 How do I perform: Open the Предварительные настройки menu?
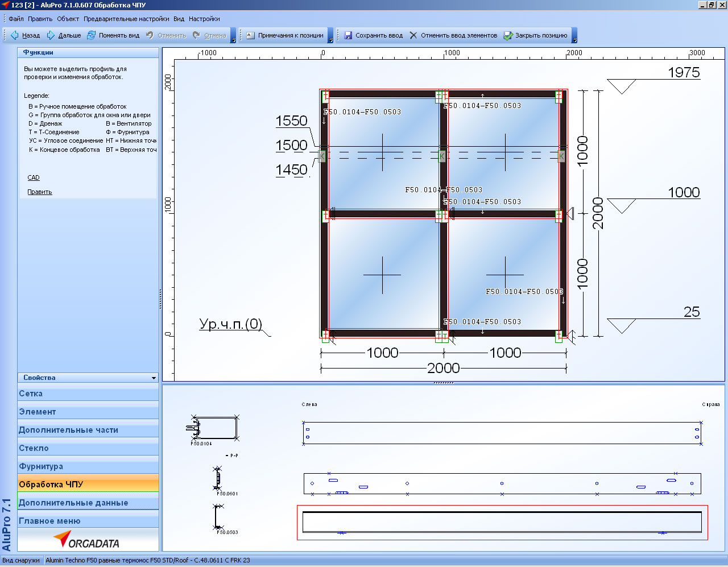point(126,19)
